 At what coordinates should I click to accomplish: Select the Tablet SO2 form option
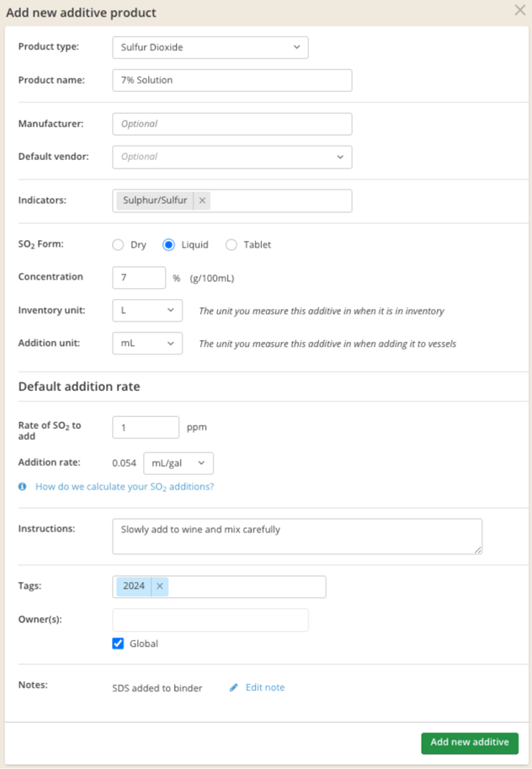(231, 245)
